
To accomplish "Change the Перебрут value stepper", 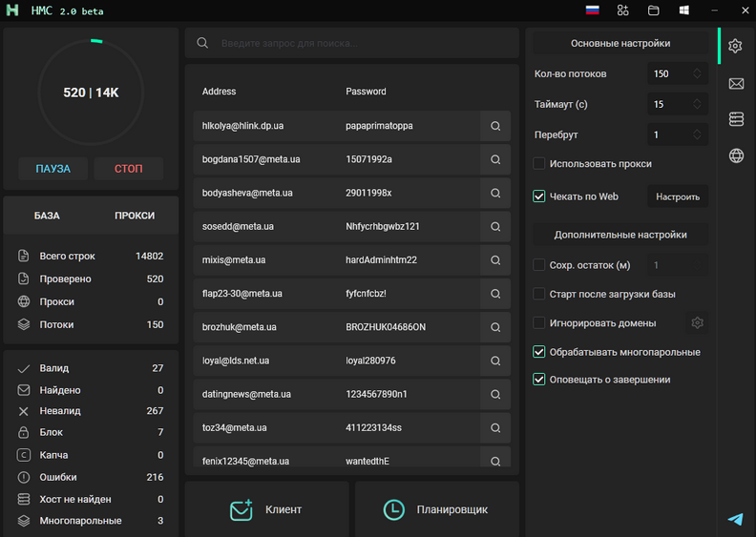I will pyautogui.click(x=698, y=134).
